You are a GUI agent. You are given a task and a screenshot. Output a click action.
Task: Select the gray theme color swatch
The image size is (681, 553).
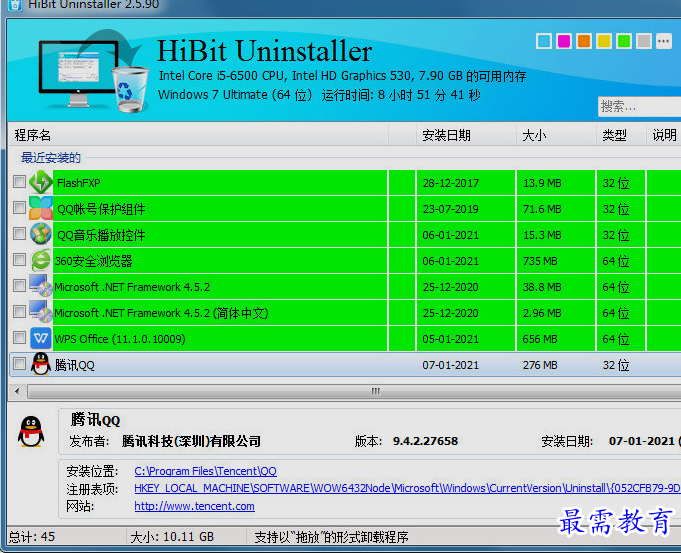[x=644, y=41]
